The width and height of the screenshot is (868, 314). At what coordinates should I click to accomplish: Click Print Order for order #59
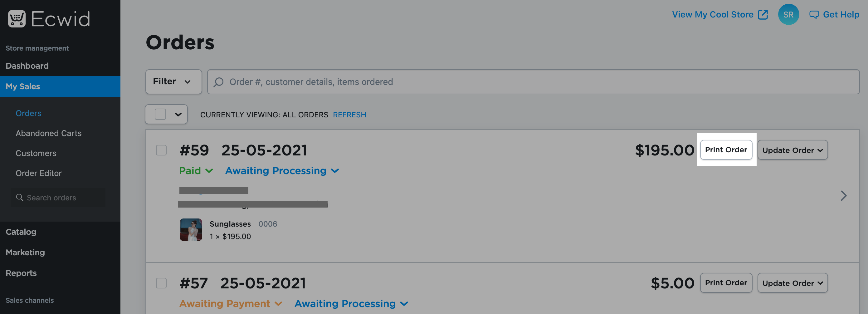click(725, 150)
